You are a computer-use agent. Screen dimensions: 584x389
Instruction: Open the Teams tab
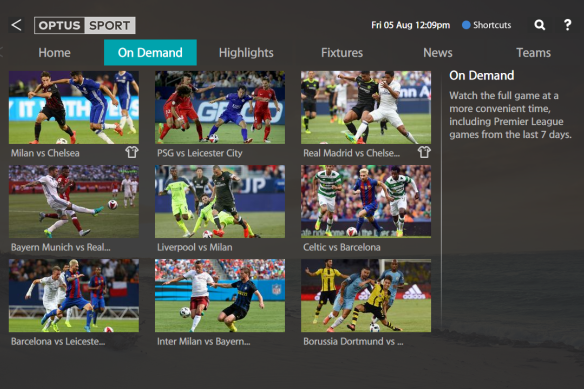click(533, 53)
